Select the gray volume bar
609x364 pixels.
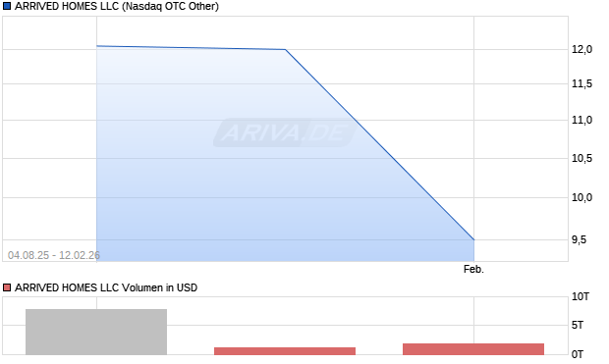click(96, 332)
